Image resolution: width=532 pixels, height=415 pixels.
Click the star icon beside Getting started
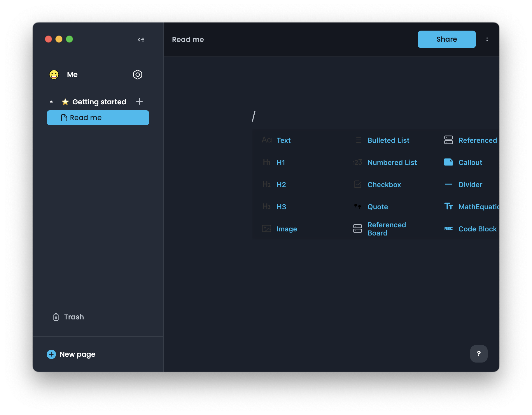(65, 102)
